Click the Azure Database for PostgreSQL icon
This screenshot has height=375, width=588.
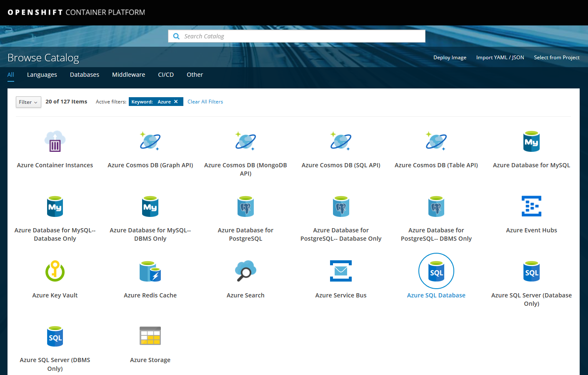(x=245, y=206)
